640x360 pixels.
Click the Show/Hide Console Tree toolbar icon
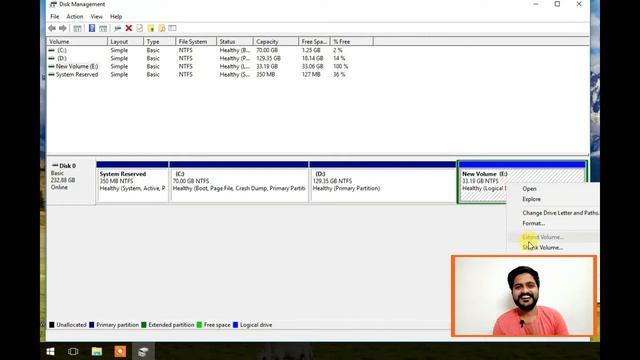pyautogui.click(x=77, y=28)
